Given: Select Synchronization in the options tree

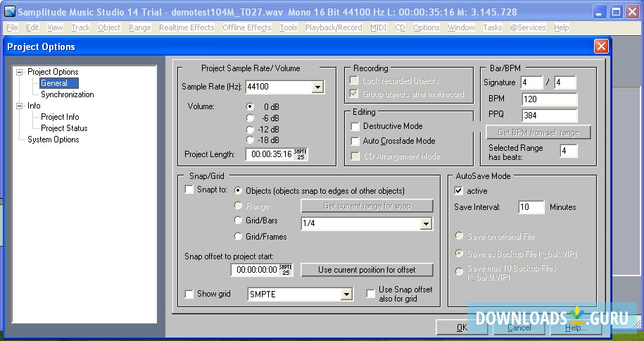Looking at the screenshot, I should pos(68,94).
